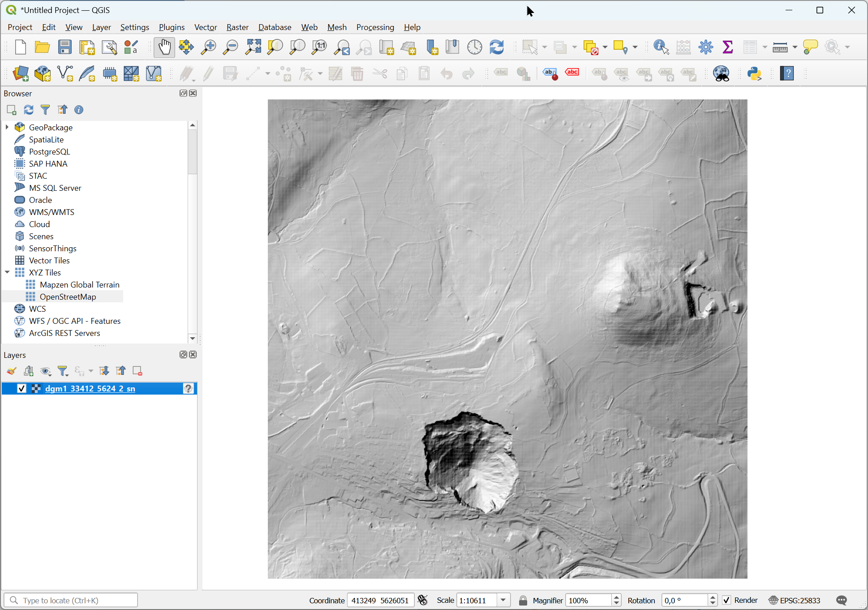Expand the GeoPackage tree node
868x610 pixels.
[7, 127]
